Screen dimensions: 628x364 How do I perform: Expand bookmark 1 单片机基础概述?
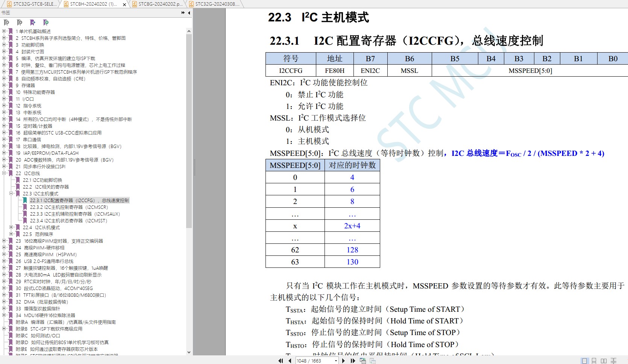(4, 31)
